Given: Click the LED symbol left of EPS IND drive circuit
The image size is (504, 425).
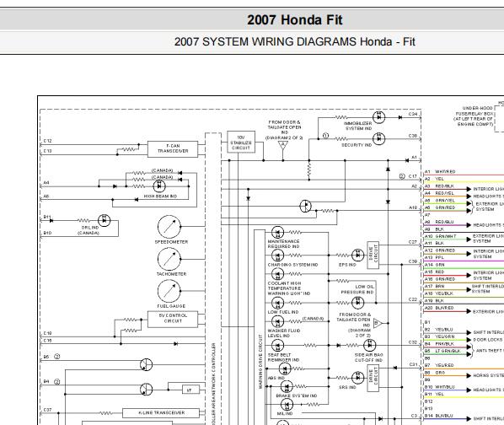Looking at the screenshot, I should point(357,256).
